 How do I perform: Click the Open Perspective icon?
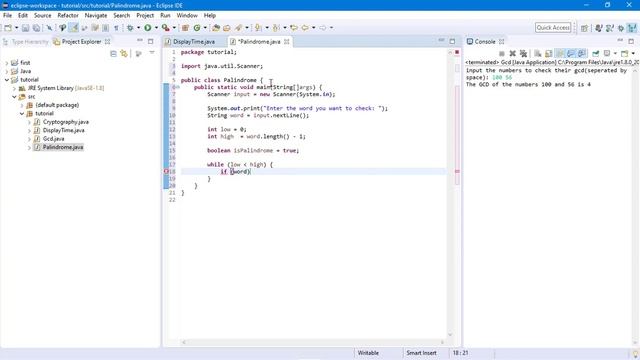coord(584,28)
